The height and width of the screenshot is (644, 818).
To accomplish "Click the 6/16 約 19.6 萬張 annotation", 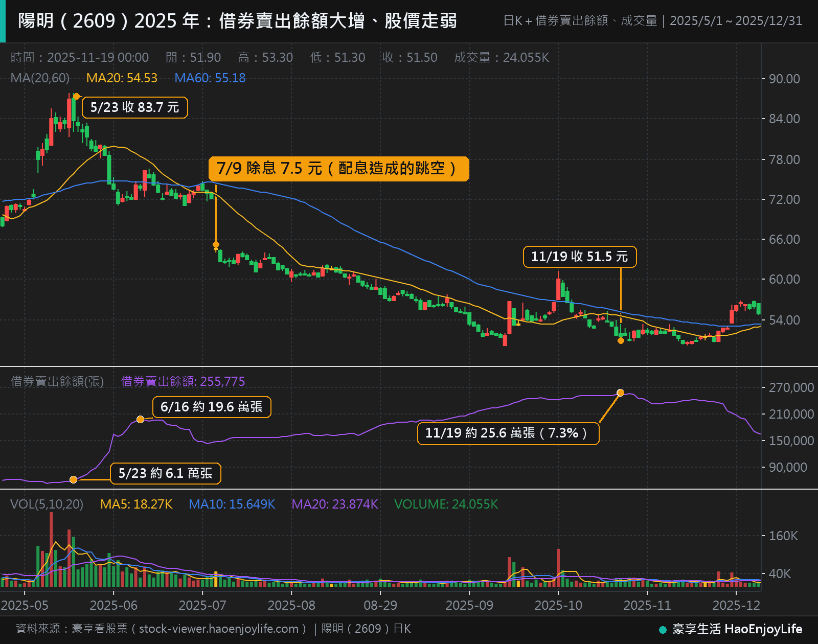I will pos(212,407).
